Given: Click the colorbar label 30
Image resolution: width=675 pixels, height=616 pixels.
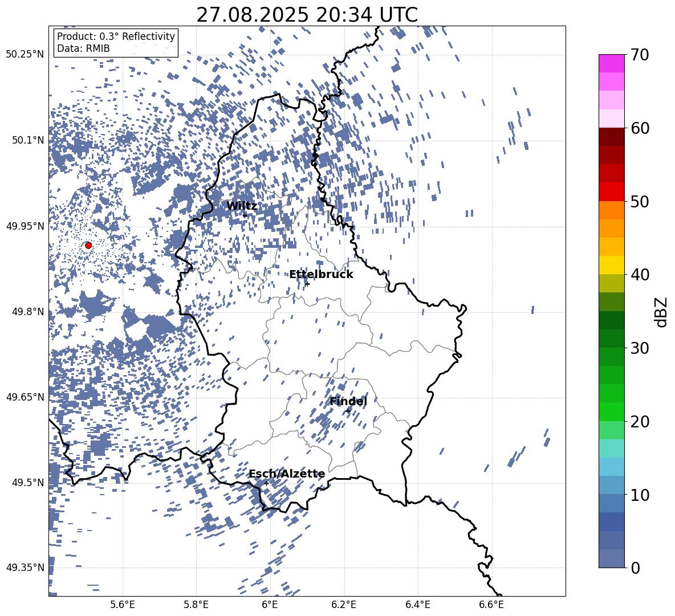Looking at the screenshot, I should [x=640, y=348].
